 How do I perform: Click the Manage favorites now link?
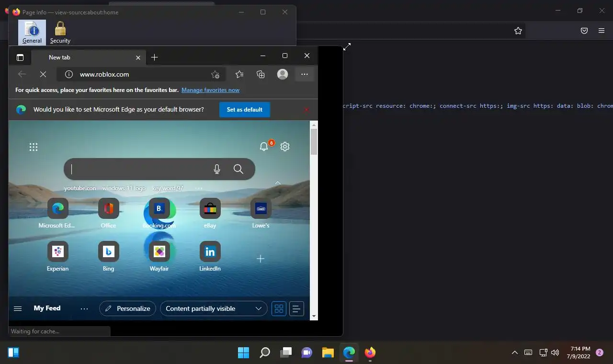tap(210, 90)
